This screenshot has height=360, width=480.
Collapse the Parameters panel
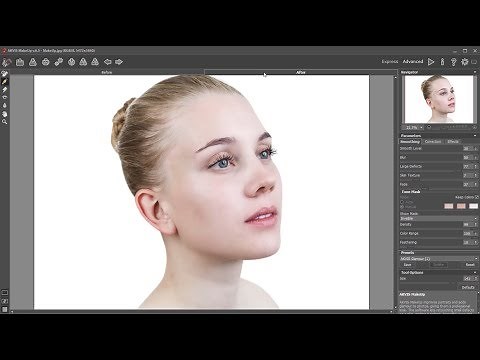click(475, 135)
